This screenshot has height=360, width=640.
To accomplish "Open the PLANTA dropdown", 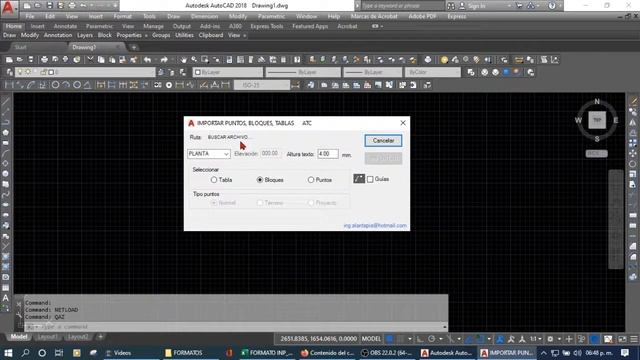I will point(209,154).
